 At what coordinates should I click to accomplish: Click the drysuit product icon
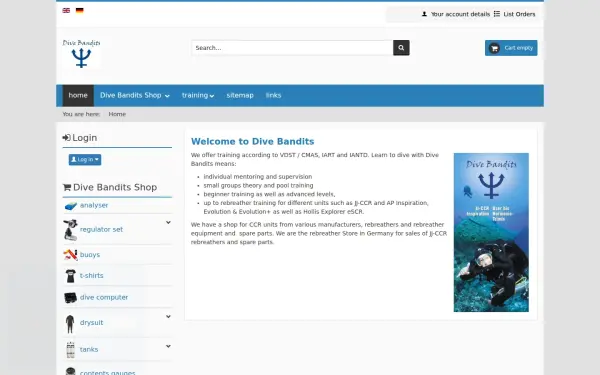[x=70, y=324]
